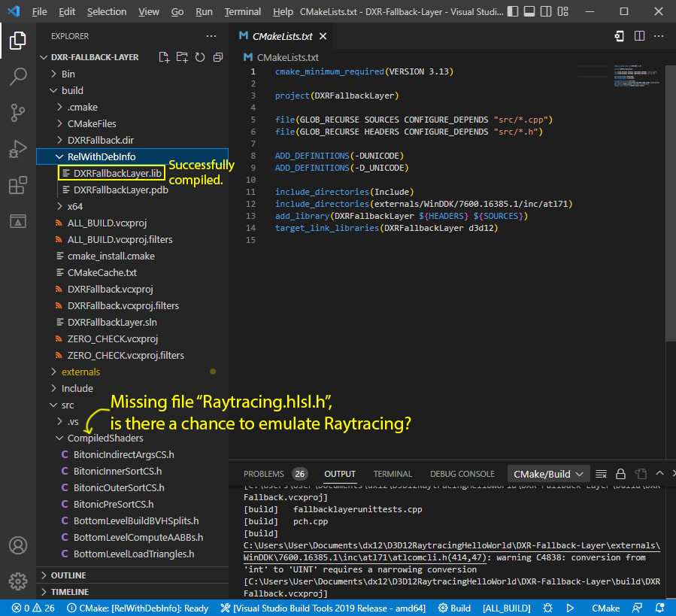Collapse the RelWithDebInfo folder

click(x=132, y=156)
